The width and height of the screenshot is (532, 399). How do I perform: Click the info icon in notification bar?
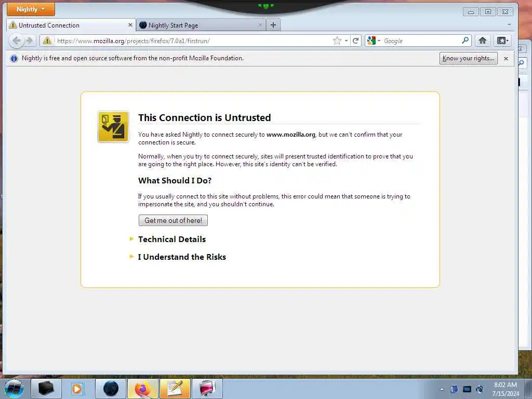pyautogui.click(x=14, y=58)
